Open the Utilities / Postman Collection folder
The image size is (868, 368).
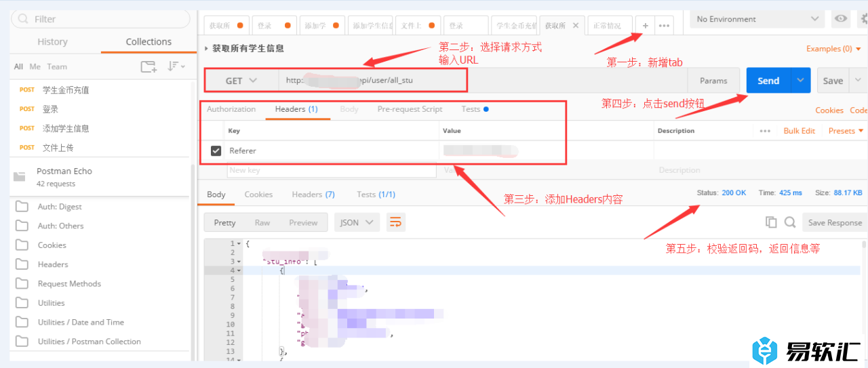100,341
